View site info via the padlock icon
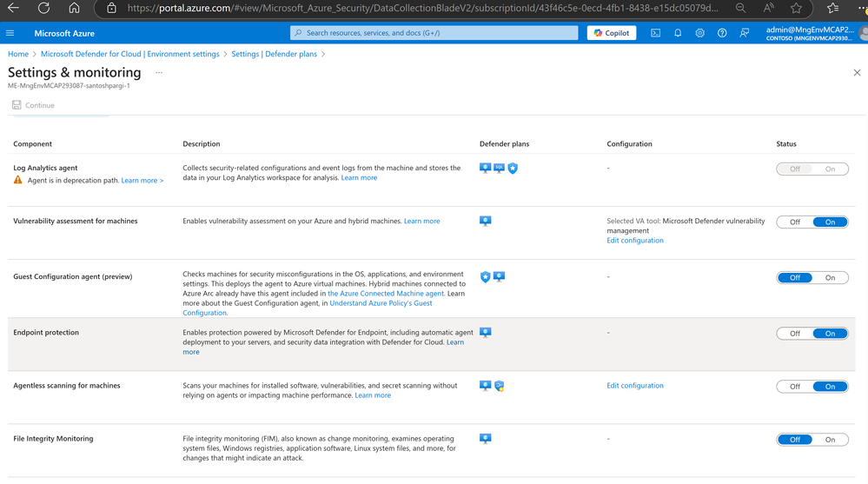The image size is (868, 484). [111, 9]
